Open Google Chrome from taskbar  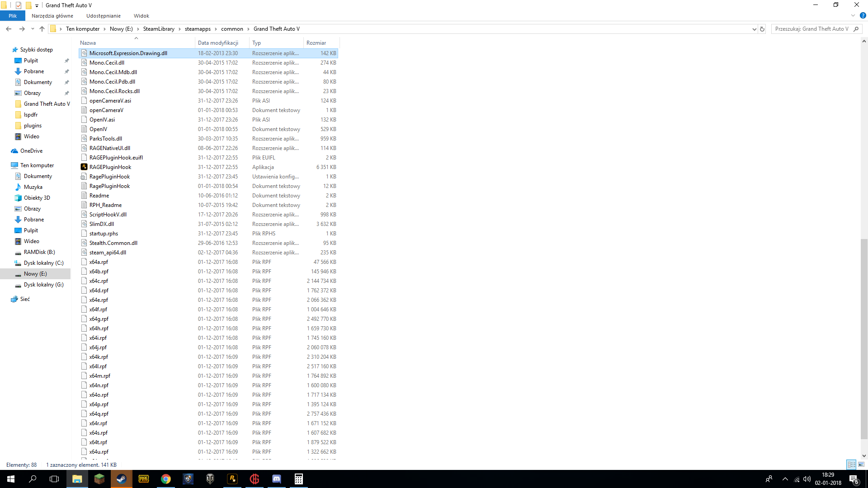(165, 479)
